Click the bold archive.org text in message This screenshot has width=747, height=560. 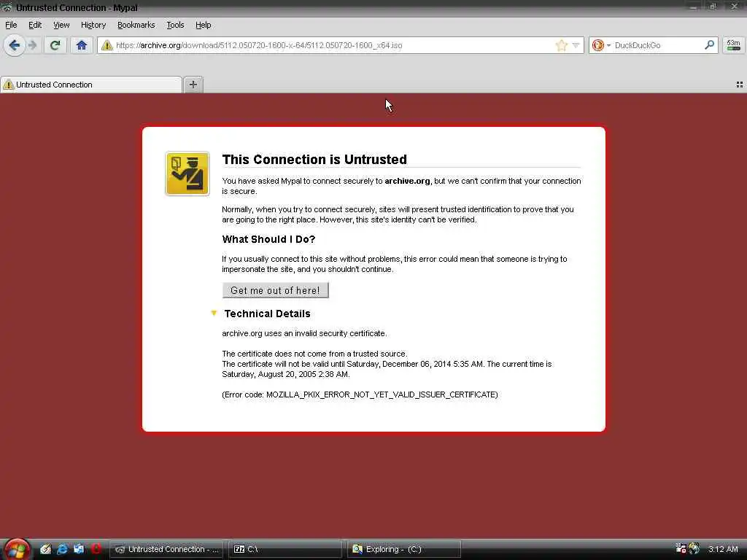pyautogui.click(x=407, y=181)
